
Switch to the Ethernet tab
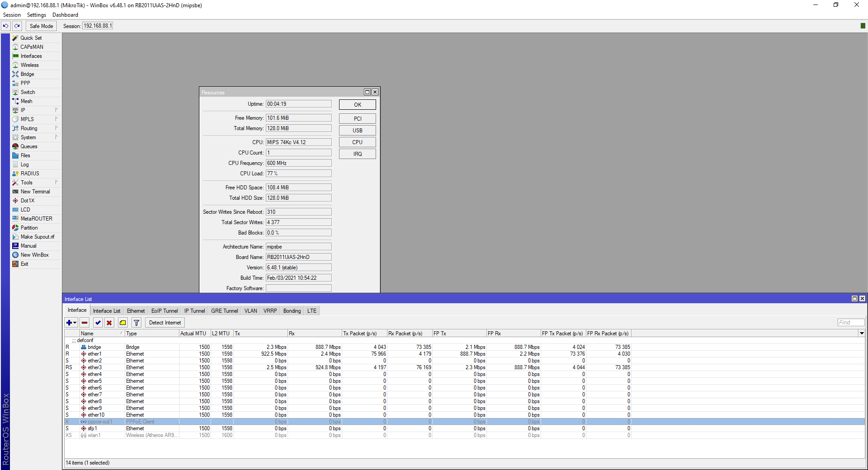click(x=136, y=311)
